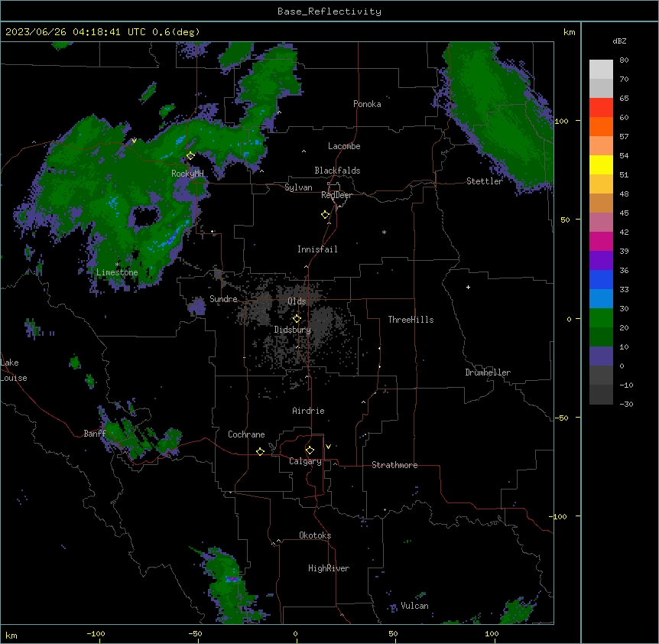Click the Okotoks label
The width and height of the screenshot is (659, 644).
(315, 535)
